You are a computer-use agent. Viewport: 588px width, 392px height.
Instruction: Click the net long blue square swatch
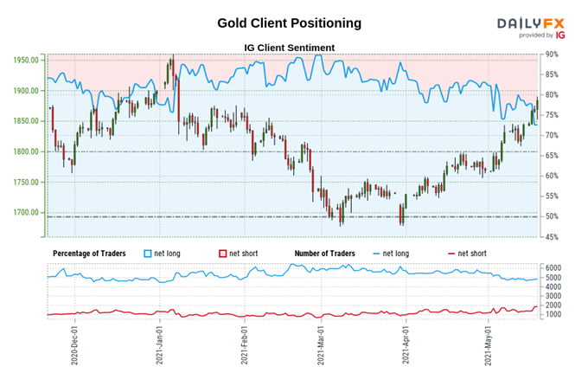[x=148, y=254]
